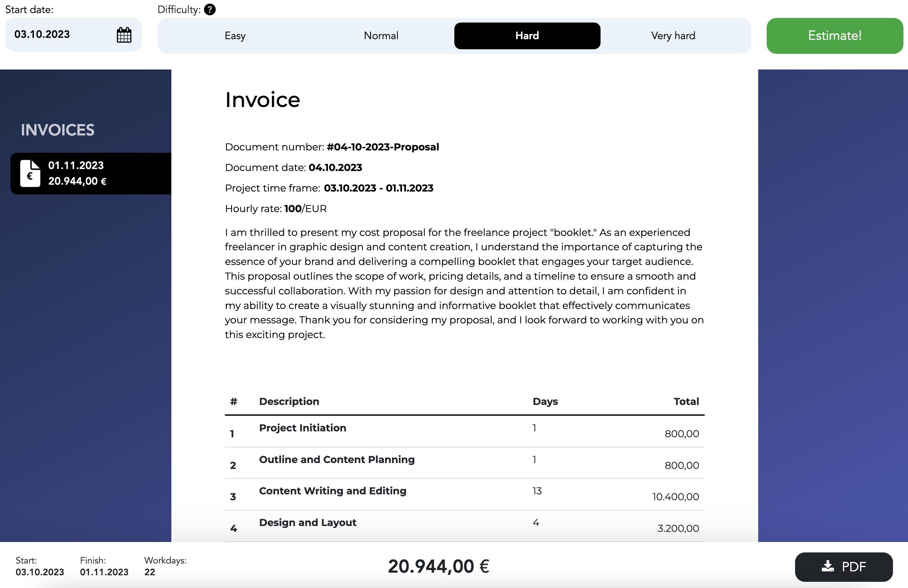Download the invoice as PDF
The width and height of the screenshot is (908, 588).
843,567
